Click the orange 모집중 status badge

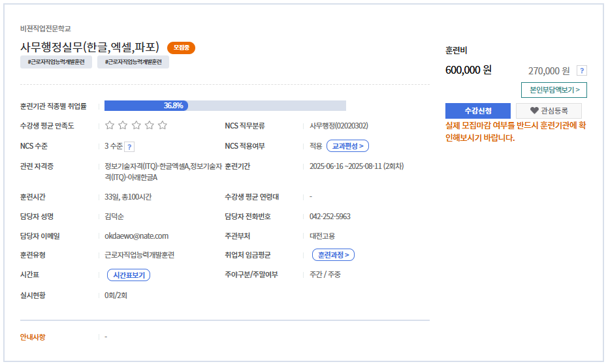point(181,48)
